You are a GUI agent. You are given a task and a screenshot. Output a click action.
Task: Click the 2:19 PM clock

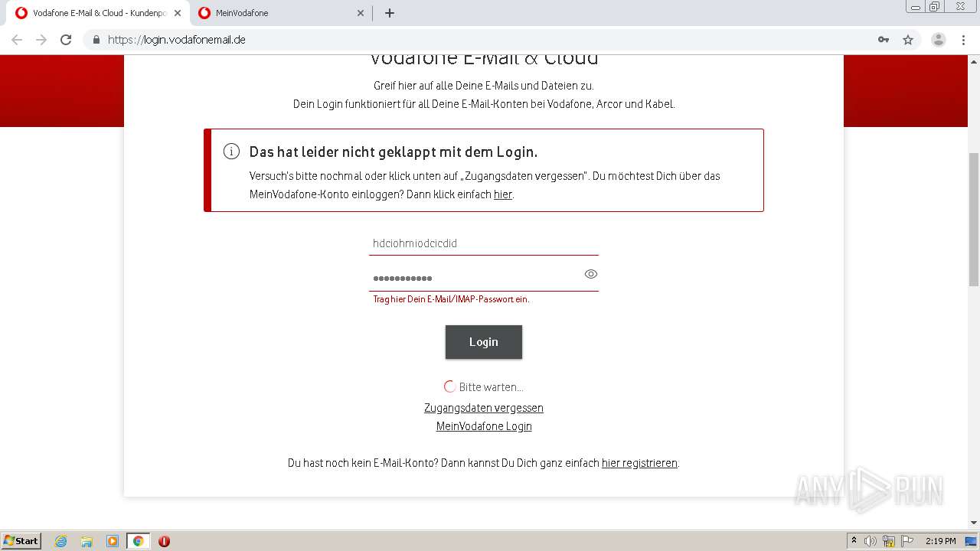940,541
